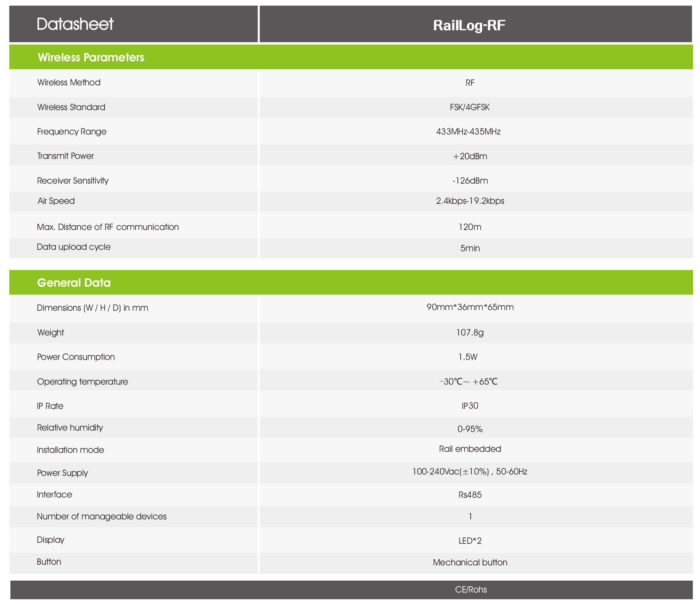
Task: Select the 433MHz-435MHz frequency range value
Action: tap(468, 132)
